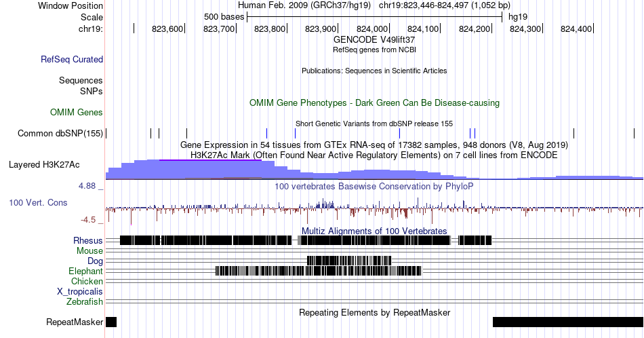
Task: Click 100 vertebrates Basewise Conservation by PhyloP title
Action: pos(374,186)
